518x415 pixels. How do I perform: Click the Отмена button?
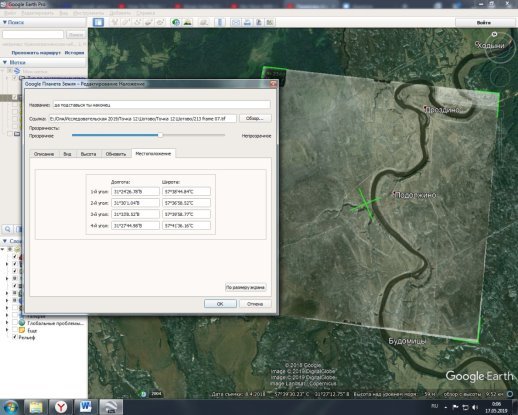click(255, 304)
